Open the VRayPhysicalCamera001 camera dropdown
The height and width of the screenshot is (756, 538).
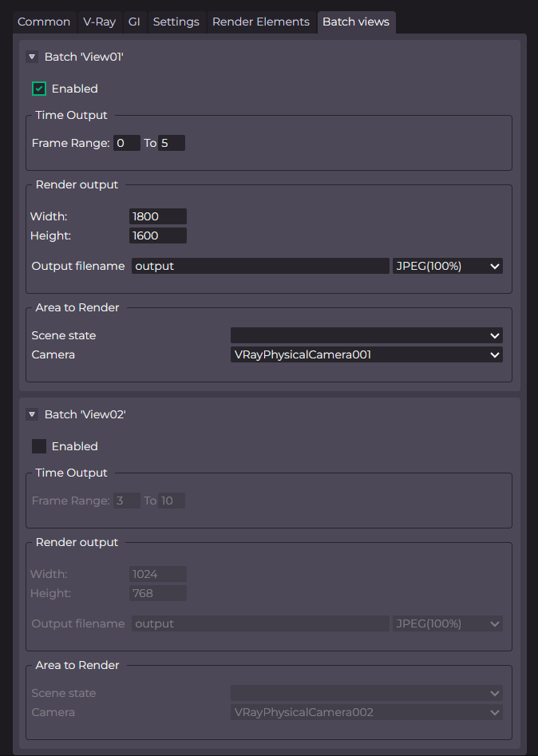point(366,355)
